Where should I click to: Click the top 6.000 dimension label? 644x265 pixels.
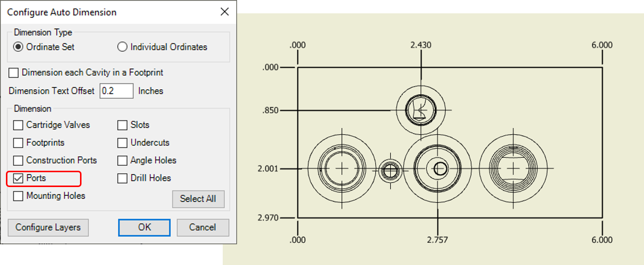[602, 45]
